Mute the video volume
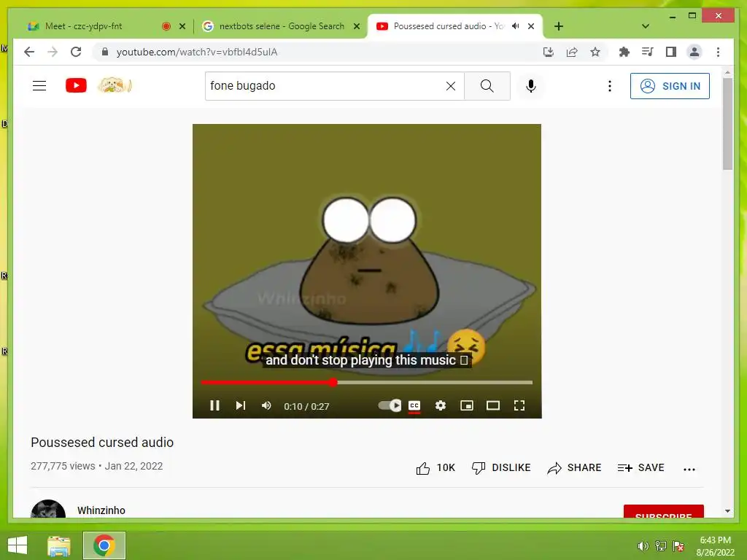This screenshot has height=560, width=747. pos(266,405)
